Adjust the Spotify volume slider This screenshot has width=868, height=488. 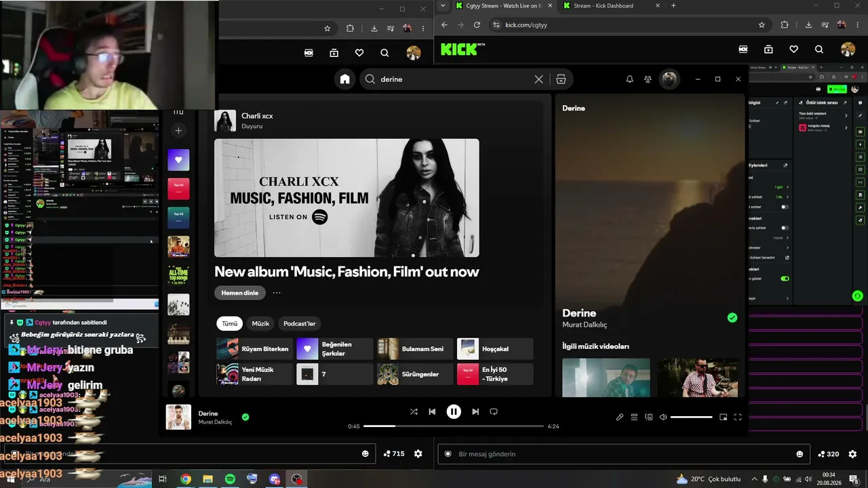click(691, 418)
